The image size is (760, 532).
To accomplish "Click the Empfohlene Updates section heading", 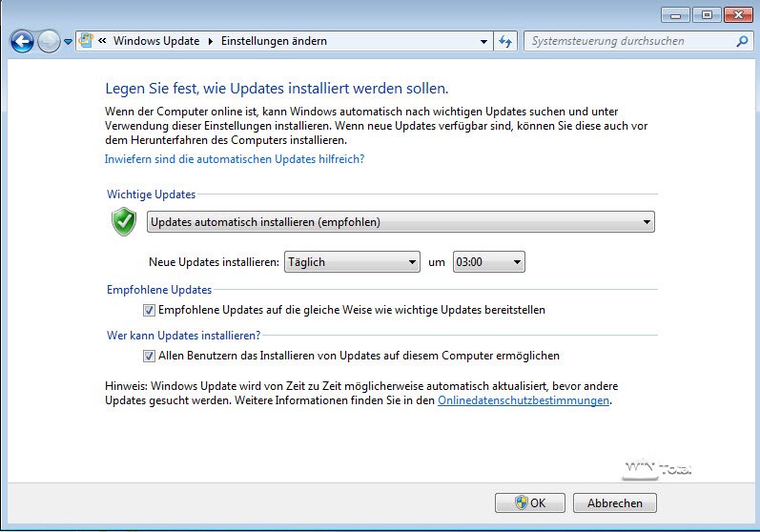I will [159, 290].
